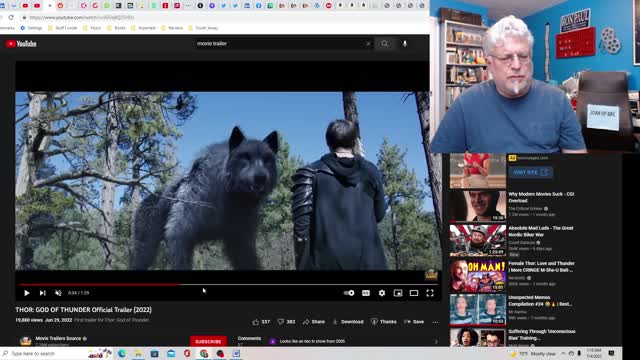Clear the YouTube search text

pos(368,44)
